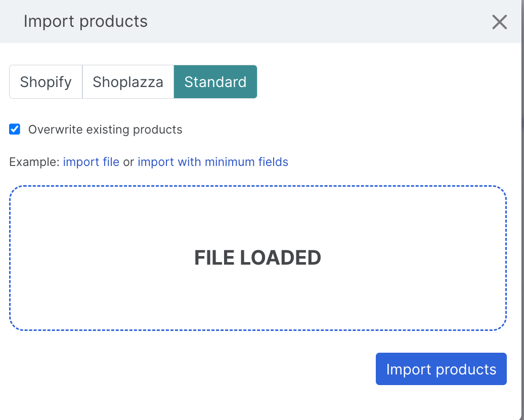Click the top dashed border of drop zone
This screenshot has width=524, height=420.
[258, 186]
